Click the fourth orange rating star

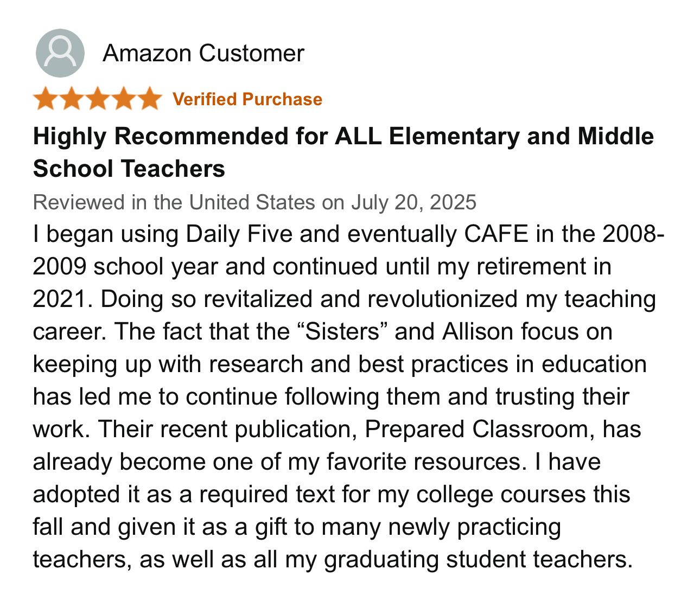pyautogui.click(x=123, y=99)
